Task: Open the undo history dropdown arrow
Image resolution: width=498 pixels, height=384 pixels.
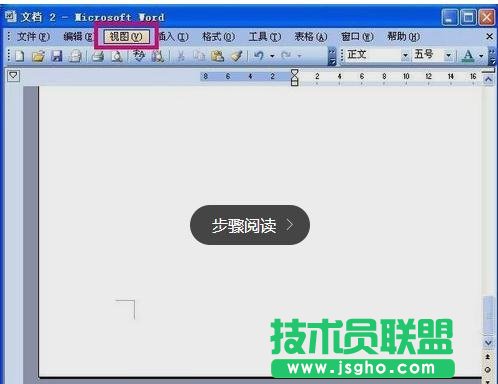Action: coord(272,56)
